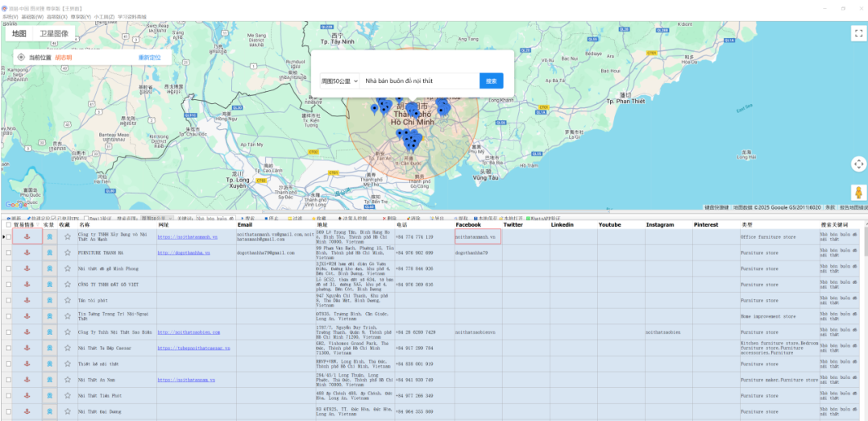
Task: Click the street view icon in the first row
Action: pos(49,237)
